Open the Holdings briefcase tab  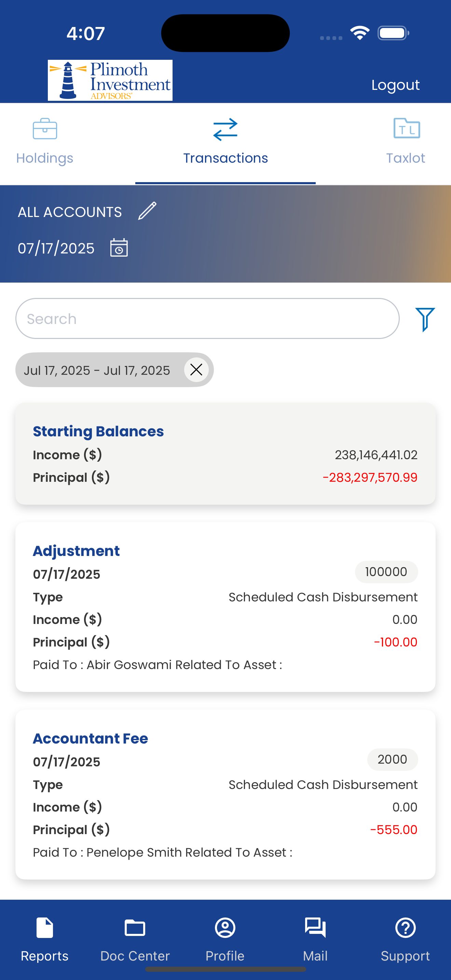point(45,129)
